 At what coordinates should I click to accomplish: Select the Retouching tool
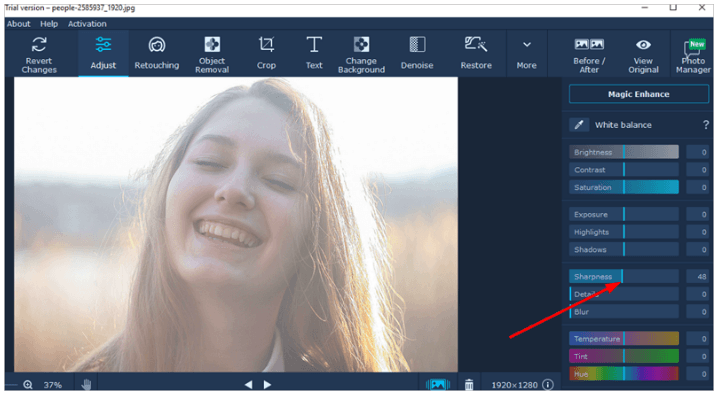click(157, 54)
